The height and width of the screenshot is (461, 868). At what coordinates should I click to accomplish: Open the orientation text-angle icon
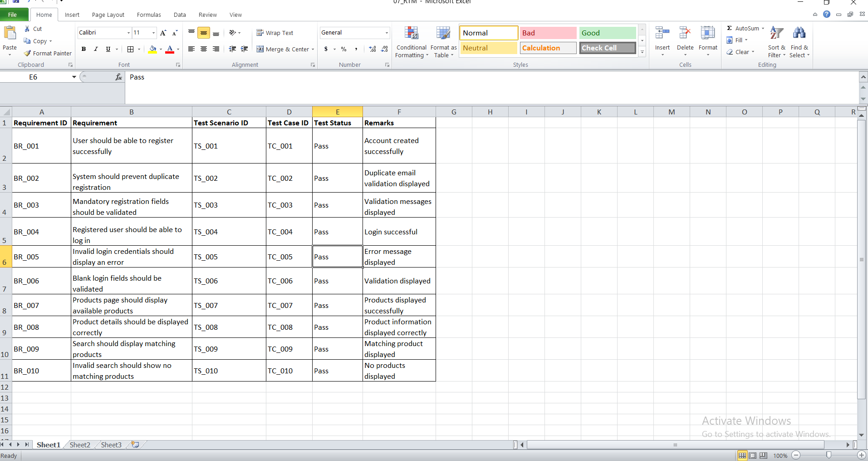pyautogui.click(x=233, y=33)
